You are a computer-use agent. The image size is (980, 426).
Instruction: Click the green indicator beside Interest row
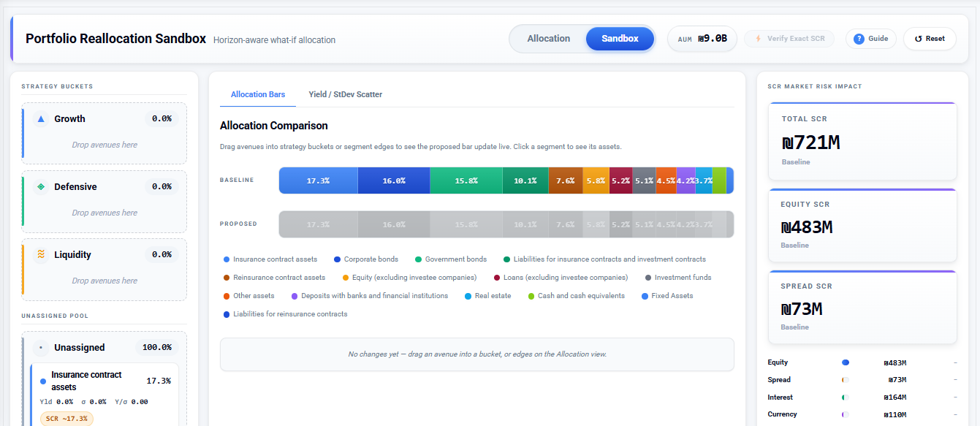[846, 398]
